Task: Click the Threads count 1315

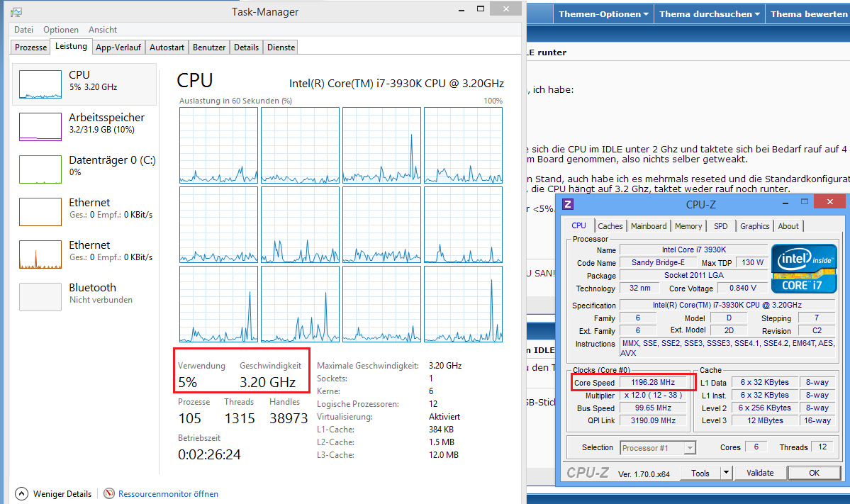Action: pyautogui.click(x=240, y=418)
